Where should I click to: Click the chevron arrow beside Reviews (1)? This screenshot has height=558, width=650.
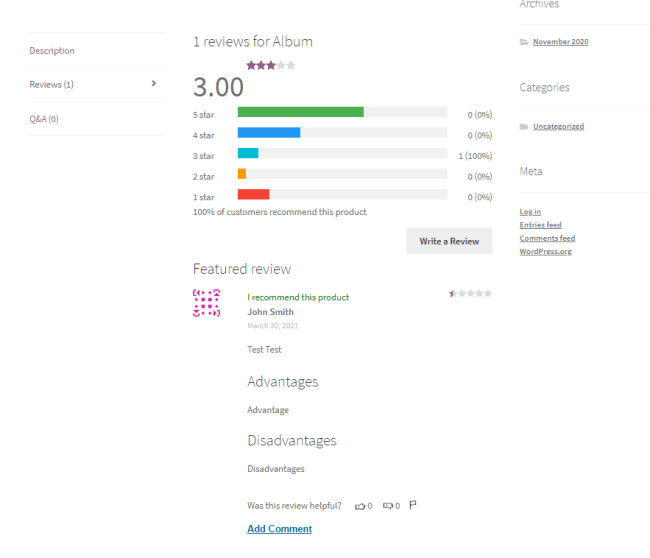[x=154, y=83]
